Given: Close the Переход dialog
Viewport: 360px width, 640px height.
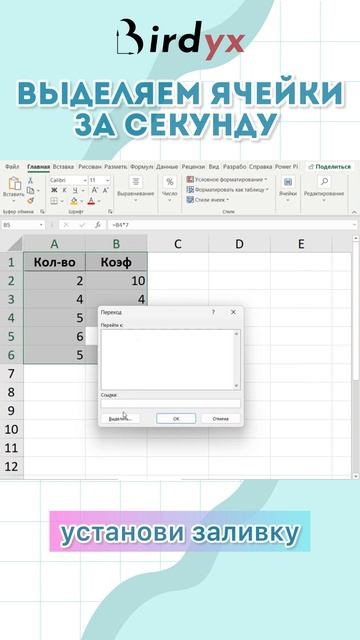Looking at the screenshot, I should tap(233, 312).
